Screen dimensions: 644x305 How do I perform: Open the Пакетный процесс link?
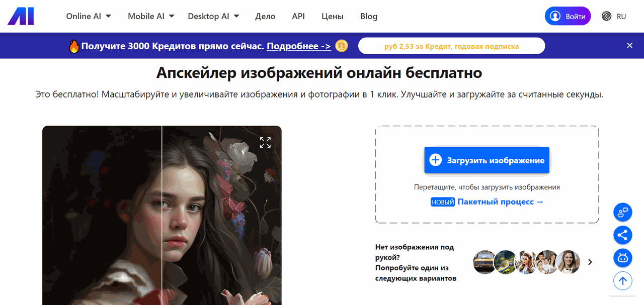501,201
